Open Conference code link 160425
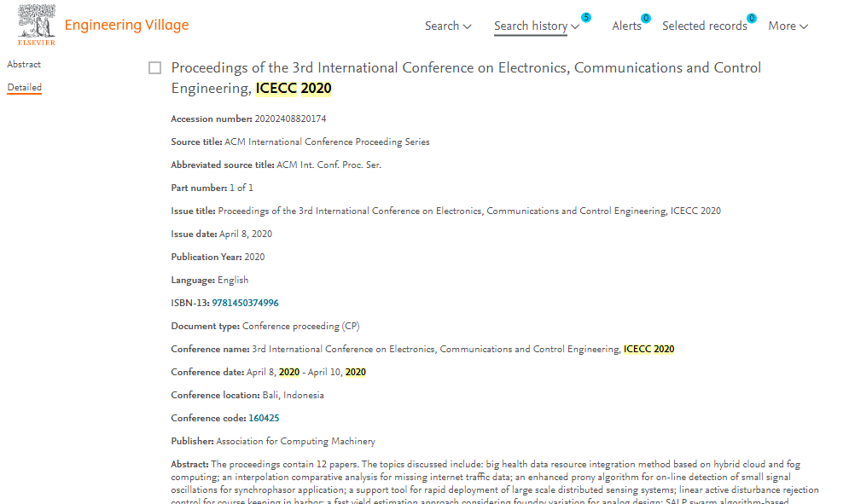This screenshot has width=849, height=504. click(x=264, y=419)
